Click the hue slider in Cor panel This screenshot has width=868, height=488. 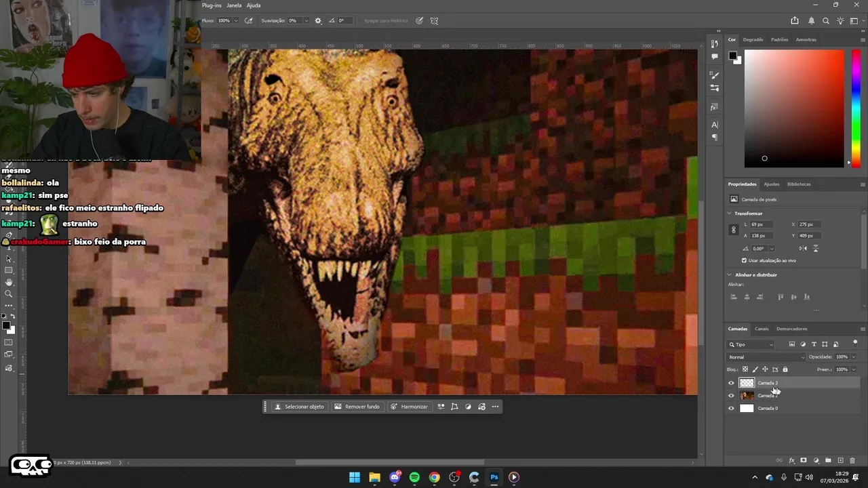pyautogui.click(x=856, y=108)
